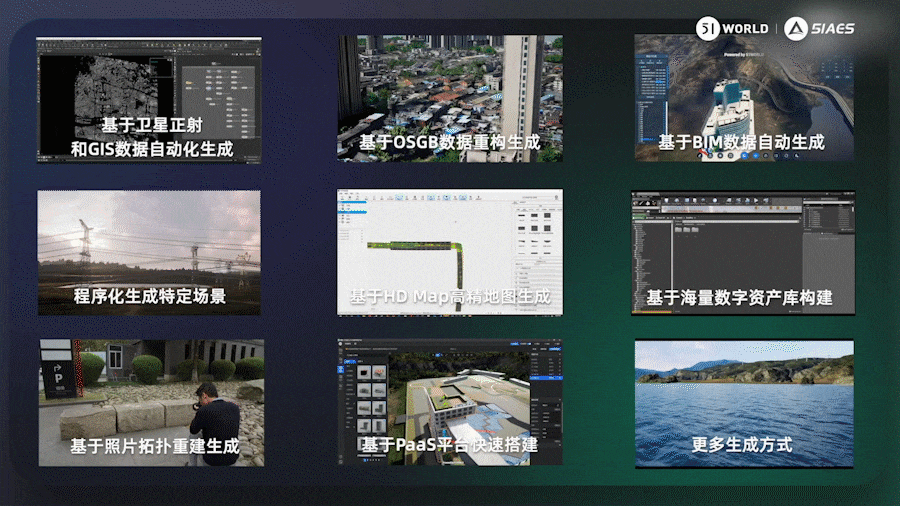Image resolution: width=900 pixels, height=506 pixels.
Task: Open the 基于BIM数据自动生成 building thumbnail
Action: pyautogui.click(x=744, y=98)
